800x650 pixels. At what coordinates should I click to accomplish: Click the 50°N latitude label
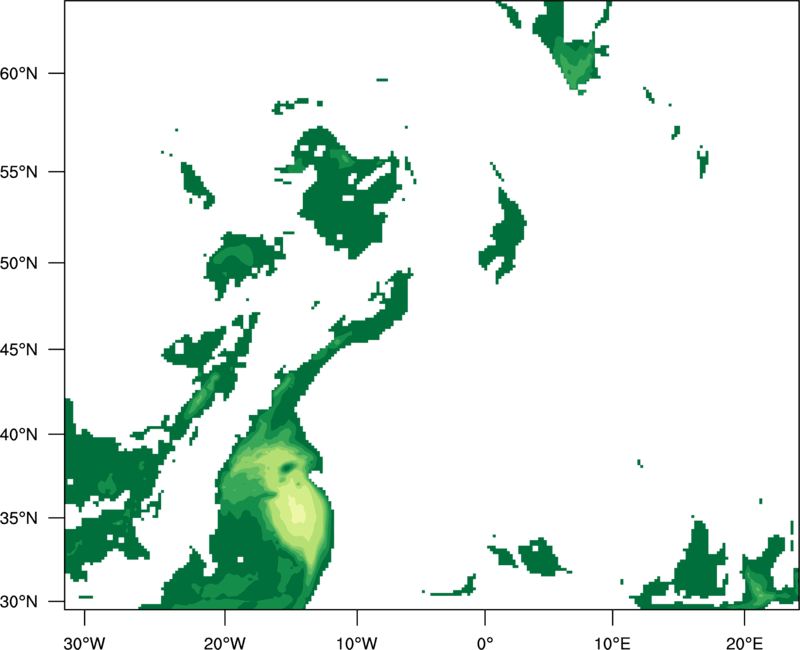click(x=19, y=263)
